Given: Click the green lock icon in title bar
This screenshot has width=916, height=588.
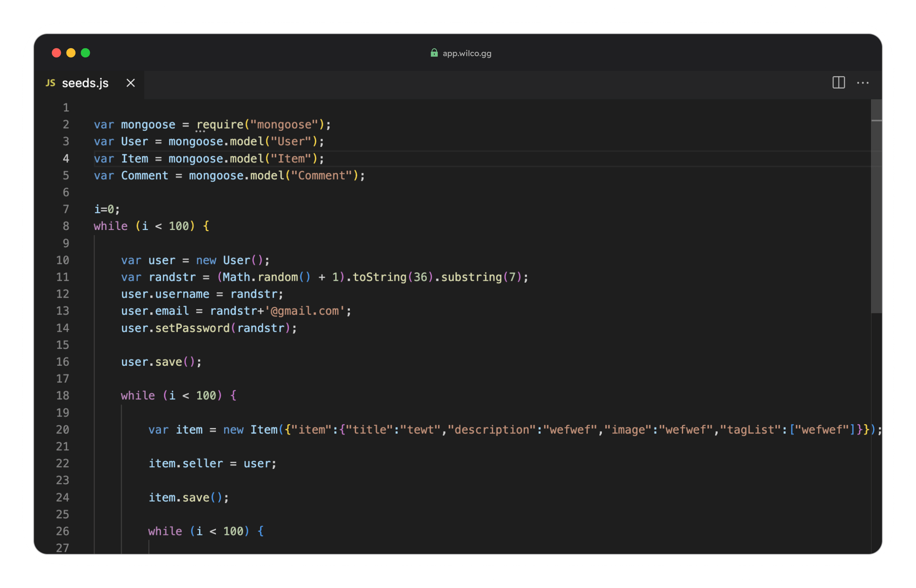Looking at the screenshot, I should tap(434, 53).
